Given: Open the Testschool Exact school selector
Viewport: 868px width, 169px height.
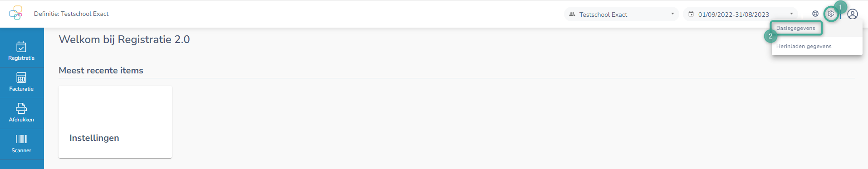Looking at the screenshot, I should click(622, 14).
